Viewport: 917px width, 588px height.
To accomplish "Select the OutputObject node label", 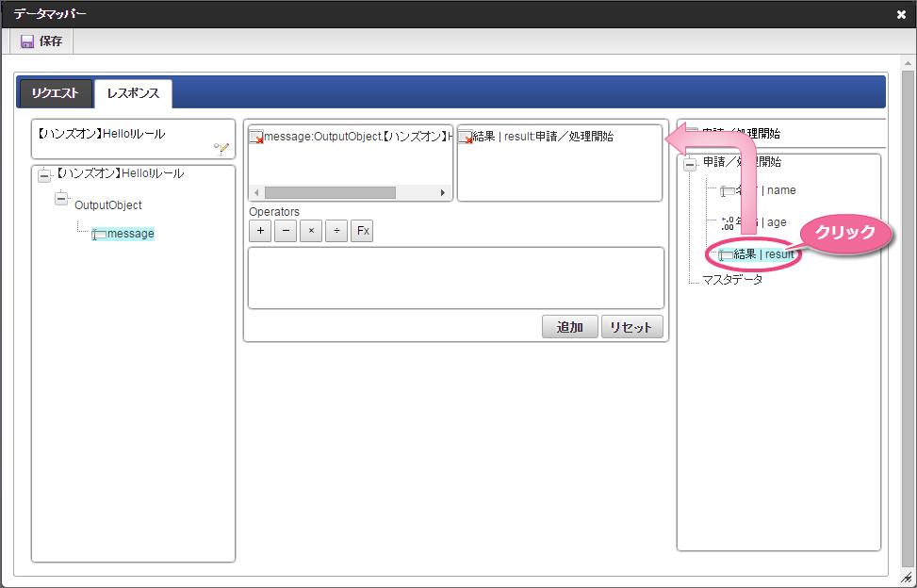I will 108,205.
